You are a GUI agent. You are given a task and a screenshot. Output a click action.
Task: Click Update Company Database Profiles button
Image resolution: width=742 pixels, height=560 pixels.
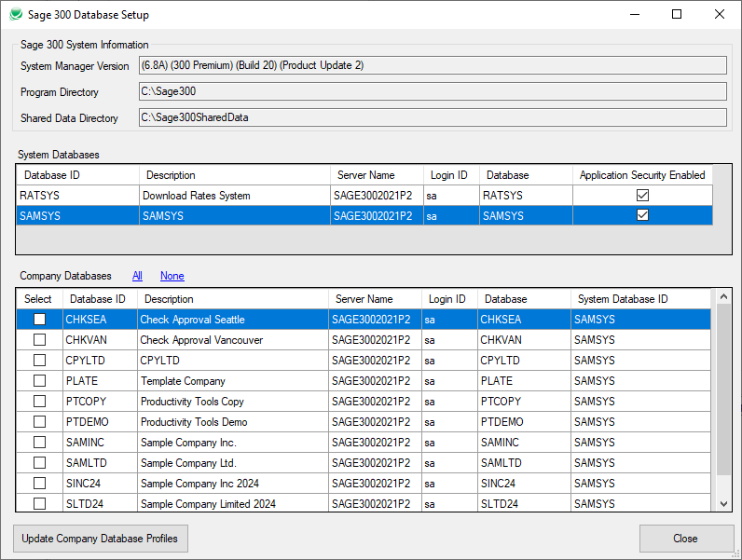(101, 539)
